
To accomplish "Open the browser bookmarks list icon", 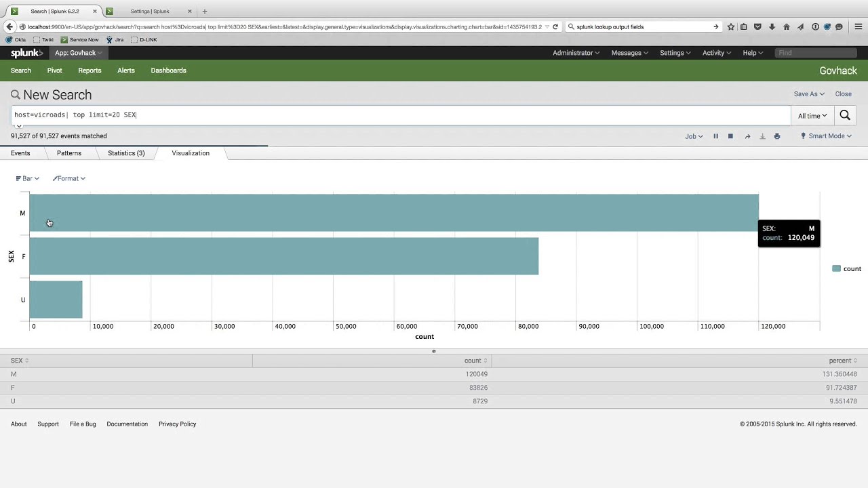I will (x=744, y=27).
